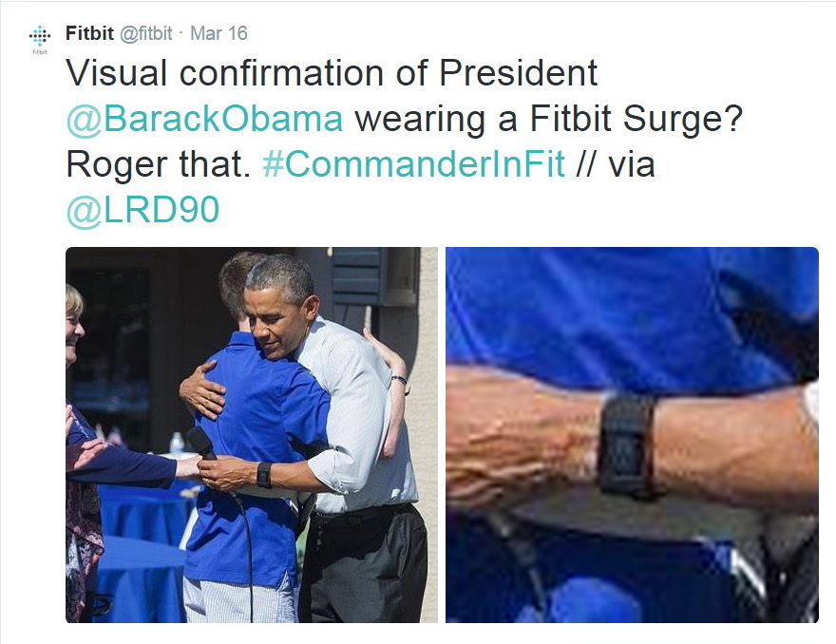Follow the #CommanderInFit hashtag
The image size is (836, 644).
(x=413, y=163)
